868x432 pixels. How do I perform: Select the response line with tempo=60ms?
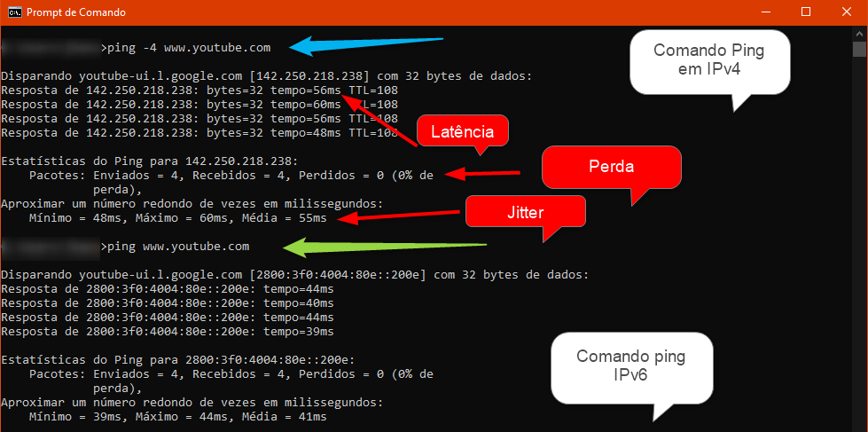coord(199,104)
